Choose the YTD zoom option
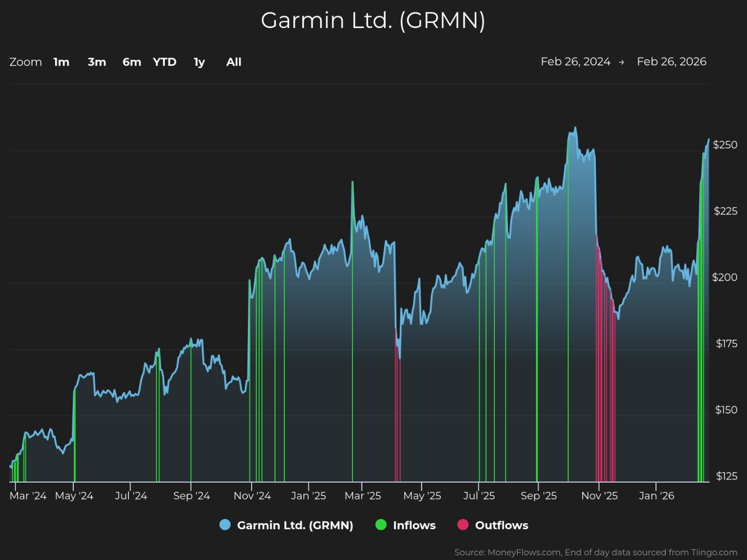Image resolution: width=747 pixels, height=560 pixels. click(165, 62)
